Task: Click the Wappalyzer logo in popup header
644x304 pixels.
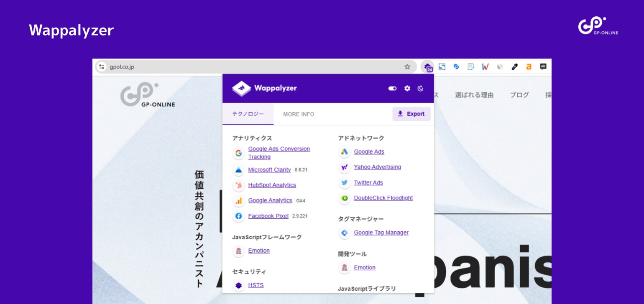Action: pyautogui.click(x=264, y=89)
